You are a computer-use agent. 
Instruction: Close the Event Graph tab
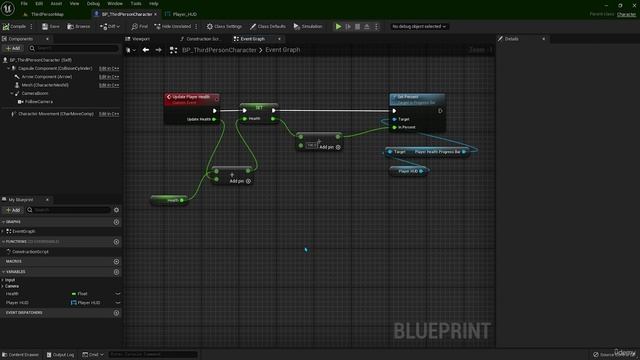279,39
